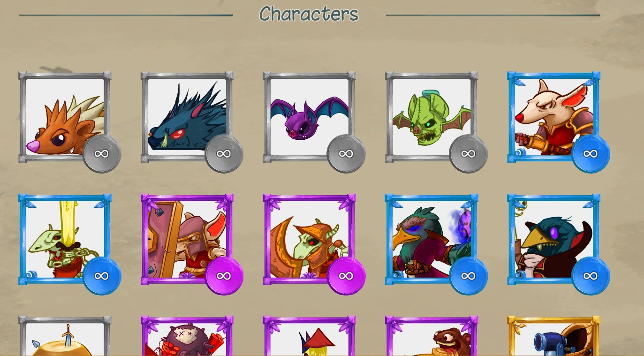This screenshot has width=644, height=356.
Task: Open the dark penguin with purple eye
Action: coord(553,239)
